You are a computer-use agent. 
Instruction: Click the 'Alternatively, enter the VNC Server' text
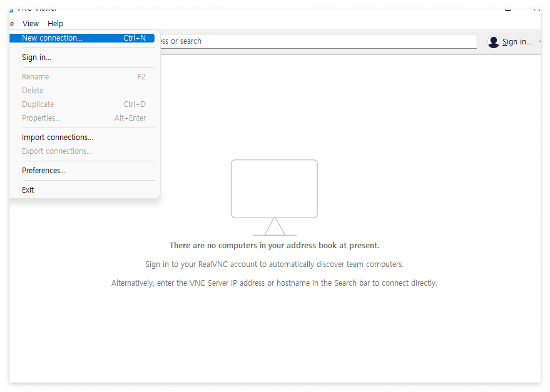point(274,283)
